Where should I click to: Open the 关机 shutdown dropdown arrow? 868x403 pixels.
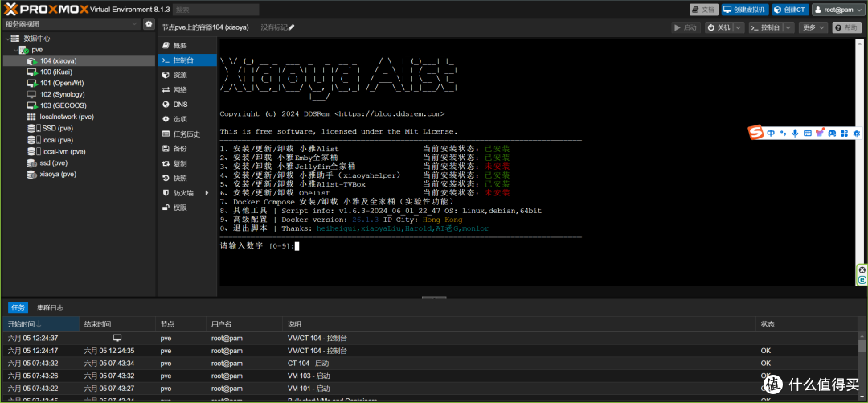tap(738, 27)
